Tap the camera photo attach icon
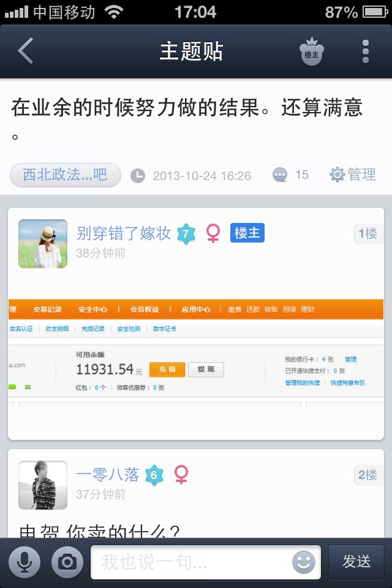The image size is (392, 588). 67,562
